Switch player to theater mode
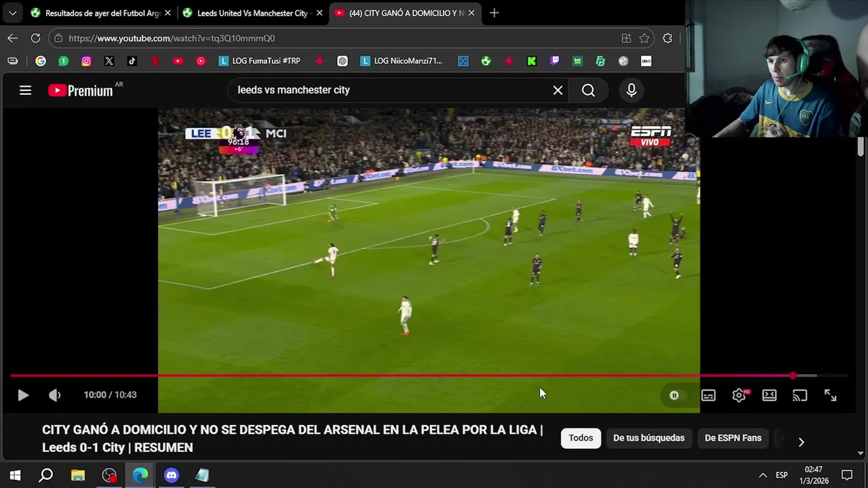 (x=769, y=395)
